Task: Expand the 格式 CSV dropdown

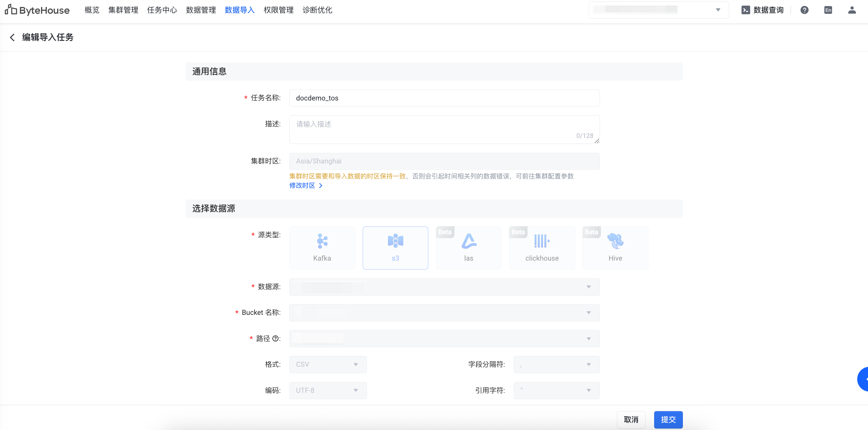Action: (328, 364)
